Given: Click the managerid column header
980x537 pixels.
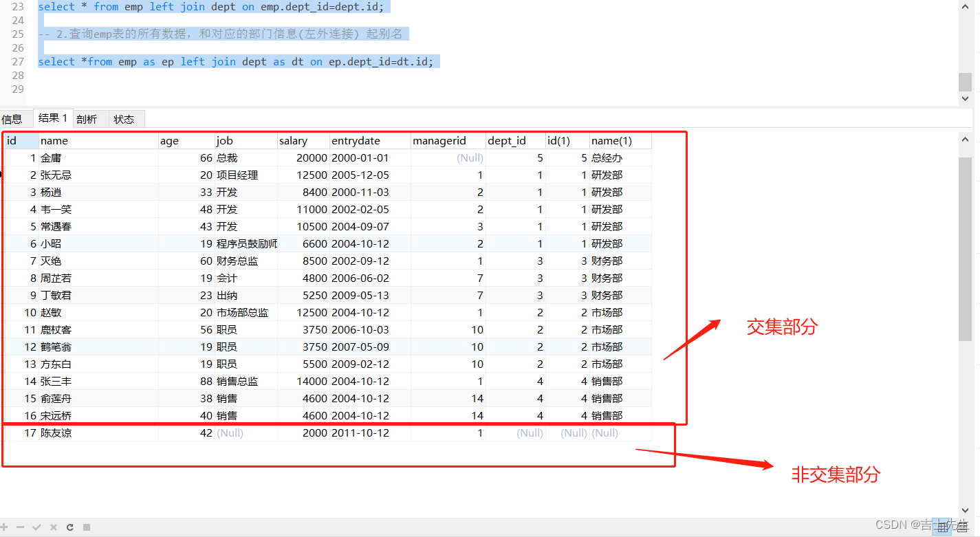Looking at the screenshot, I should [448, 140].
